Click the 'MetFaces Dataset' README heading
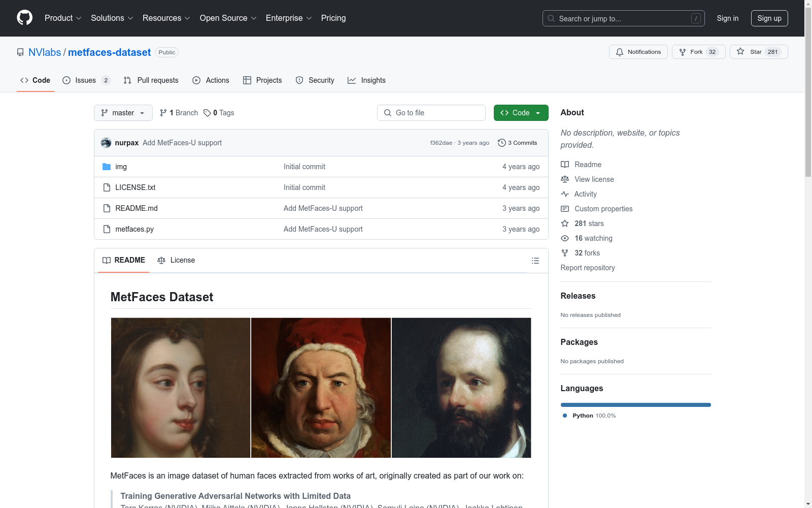This screenshot has height=508, width=812. tap(162, 297)
